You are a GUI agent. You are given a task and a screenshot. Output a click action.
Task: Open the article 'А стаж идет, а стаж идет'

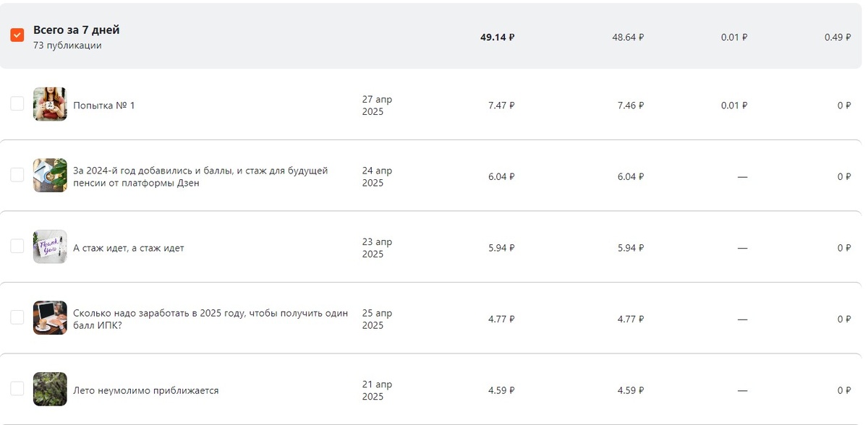coord(129,248)
